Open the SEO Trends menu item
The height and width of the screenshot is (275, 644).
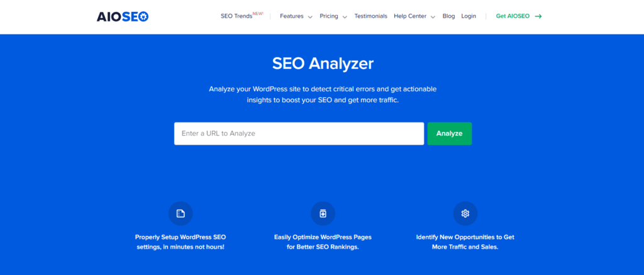click(236, 16)
